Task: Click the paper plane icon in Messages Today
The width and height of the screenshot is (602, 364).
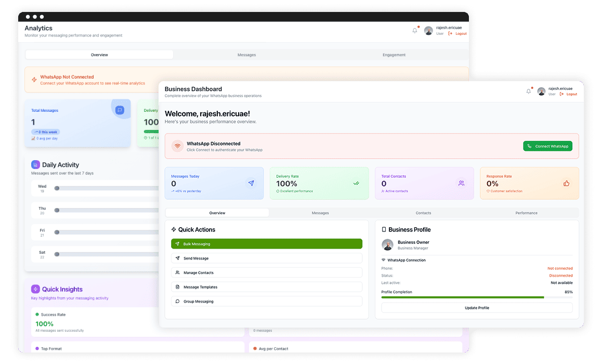Action: [251, 183]
